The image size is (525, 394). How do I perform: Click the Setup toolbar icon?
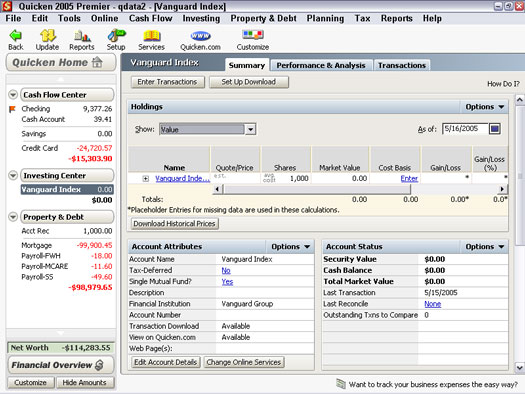click(116, 35)
